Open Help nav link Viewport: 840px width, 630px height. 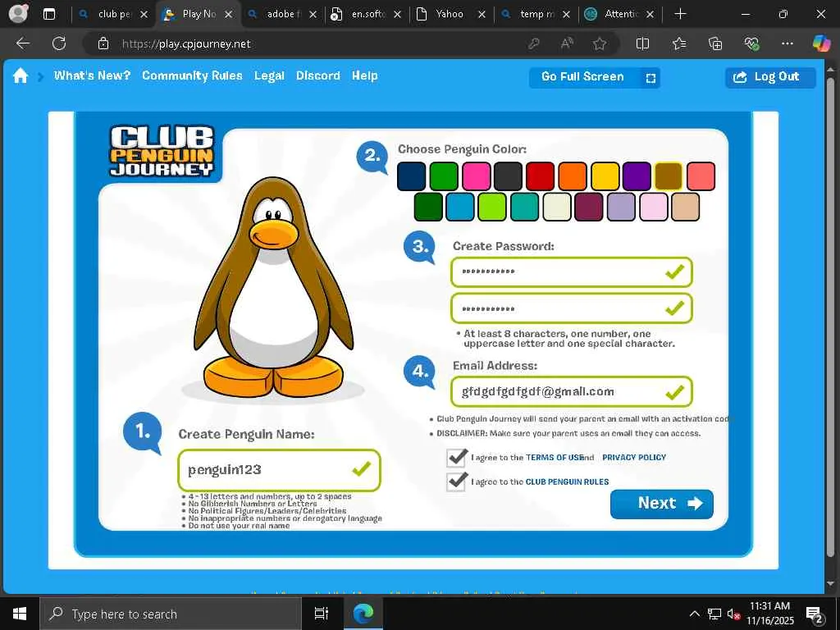point(364,76)
